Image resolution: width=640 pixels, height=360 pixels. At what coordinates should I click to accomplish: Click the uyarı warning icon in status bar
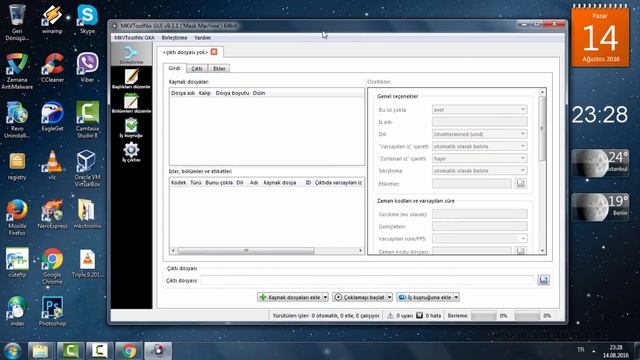tap(390, 316)
